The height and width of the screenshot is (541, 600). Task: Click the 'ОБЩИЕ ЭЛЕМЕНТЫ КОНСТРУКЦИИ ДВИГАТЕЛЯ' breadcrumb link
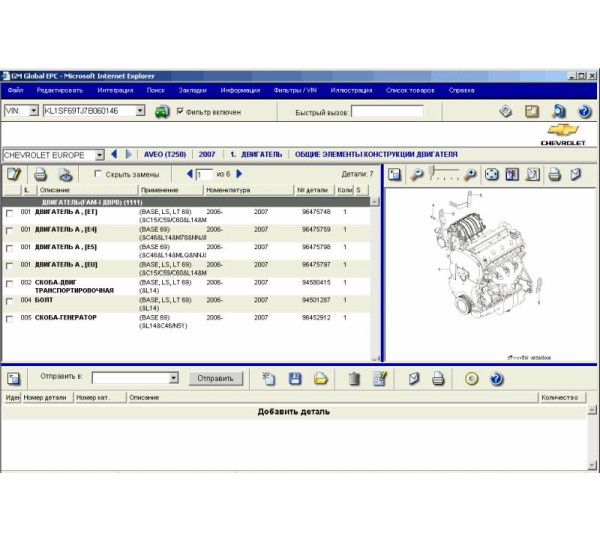coord(376,155)
